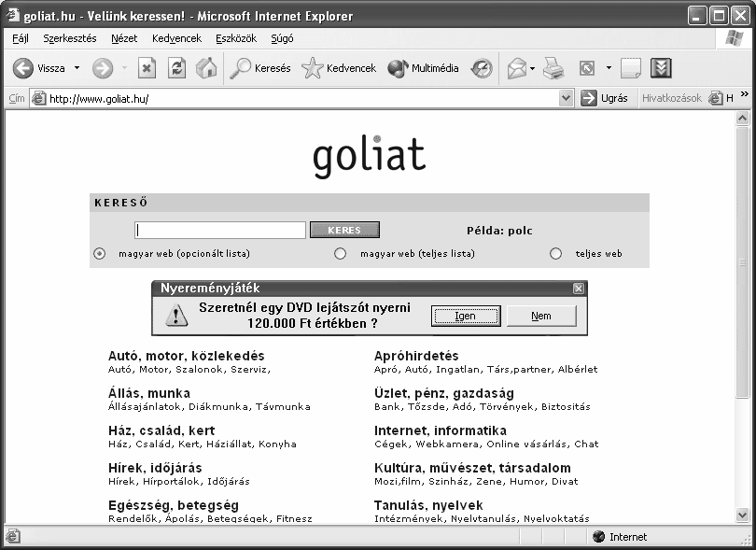Open the Autó, motor, közlekedés category

pyautogui.click(x=186, y=356)
